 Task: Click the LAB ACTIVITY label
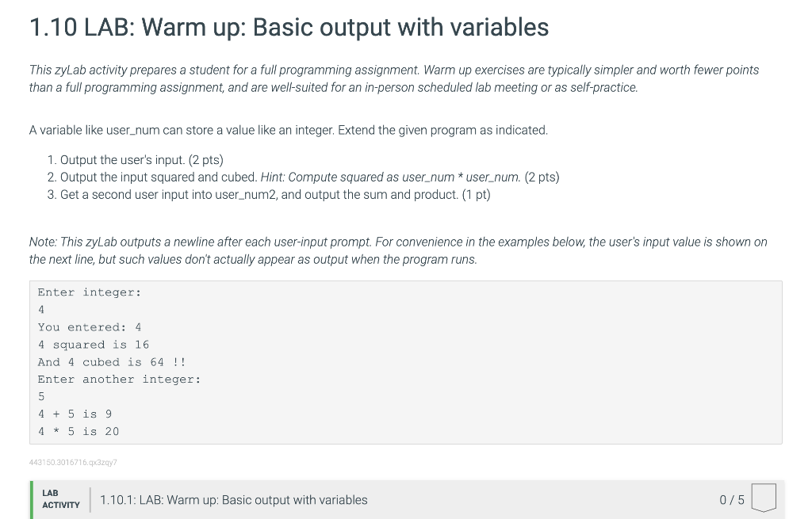click(60, 499)
